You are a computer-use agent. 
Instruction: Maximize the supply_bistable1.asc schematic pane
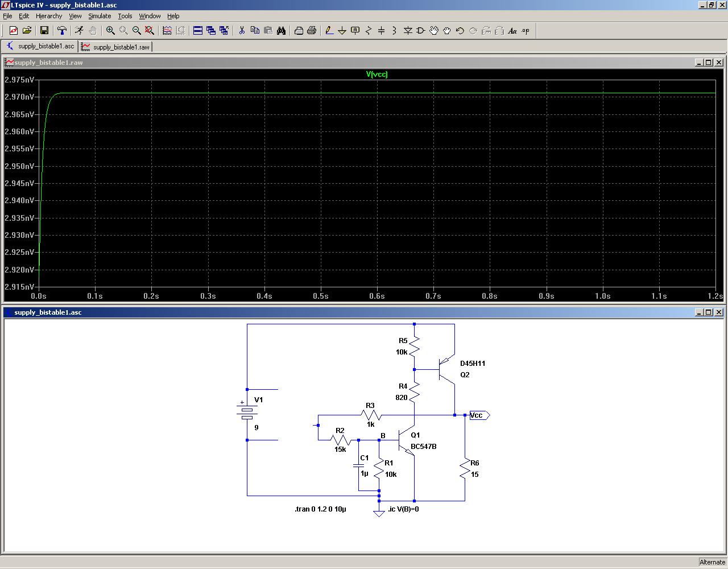pyautogui.click(x=708, y=312)
